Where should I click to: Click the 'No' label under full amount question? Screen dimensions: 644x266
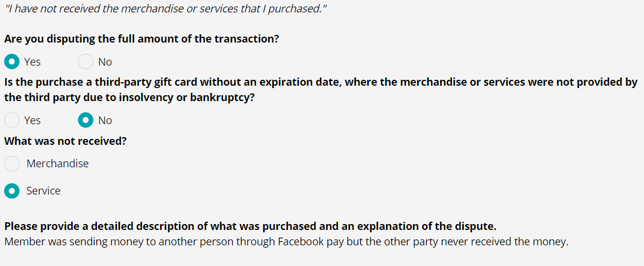click(x=105, y=62)
